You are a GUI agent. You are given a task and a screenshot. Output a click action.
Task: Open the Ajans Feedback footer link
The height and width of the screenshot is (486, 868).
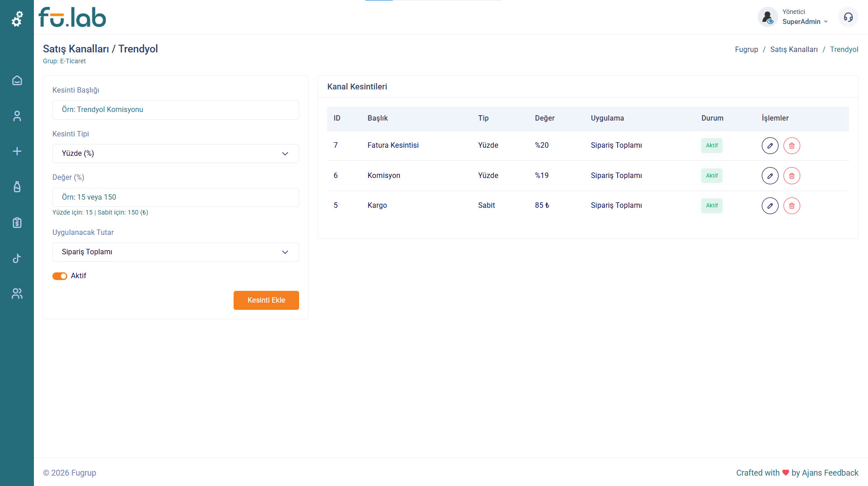coord(830,473)
